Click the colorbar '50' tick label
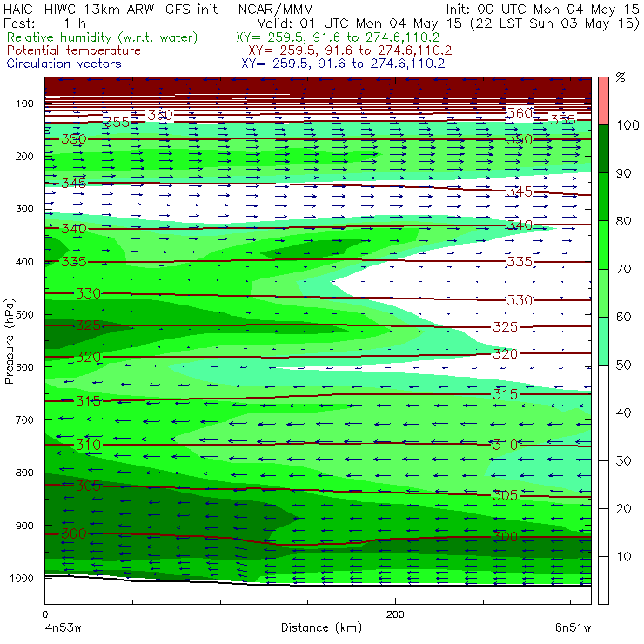The height and width of the screenshot is (644, 644). coord(623,366)
